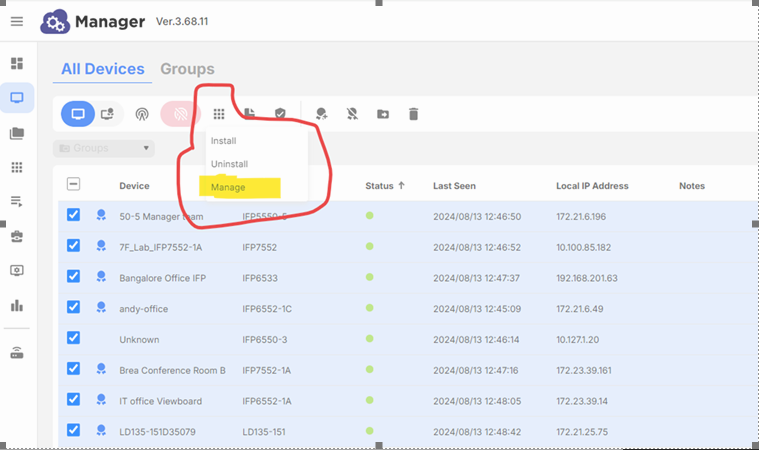This screenshot has height=450, width=759.
Task: Toggle the select-all header checkbox
Action: (x=74, y=184)
